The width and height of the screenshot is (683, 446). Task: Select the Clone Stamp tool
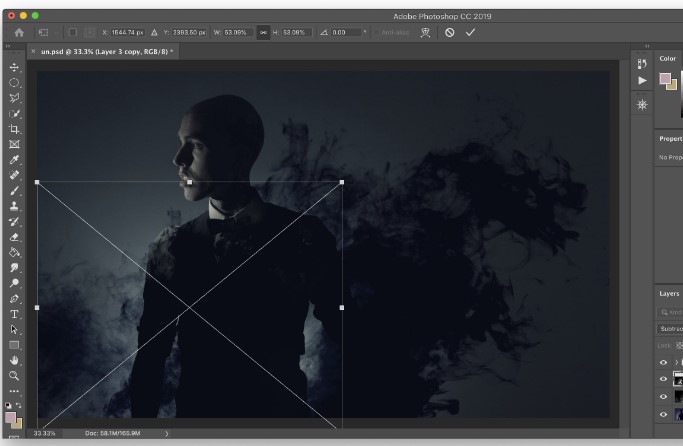pyautogui.click(x=14, y=206)
